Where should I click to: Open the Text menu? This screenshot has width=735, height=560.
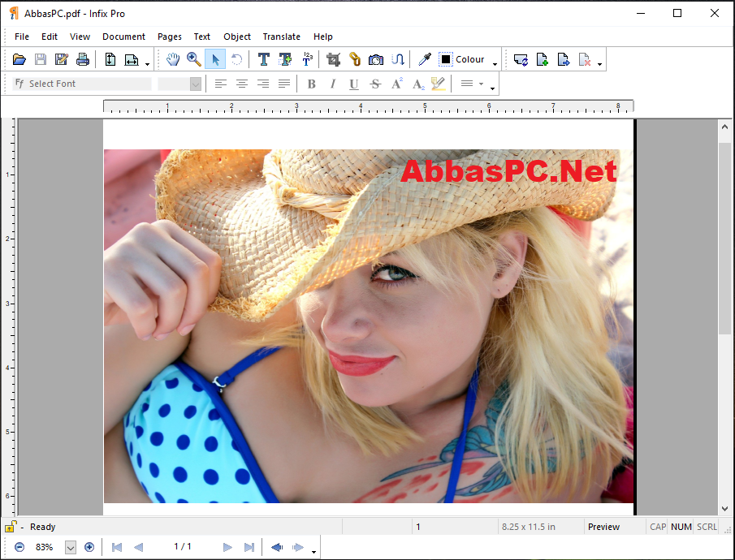point(202,37)
